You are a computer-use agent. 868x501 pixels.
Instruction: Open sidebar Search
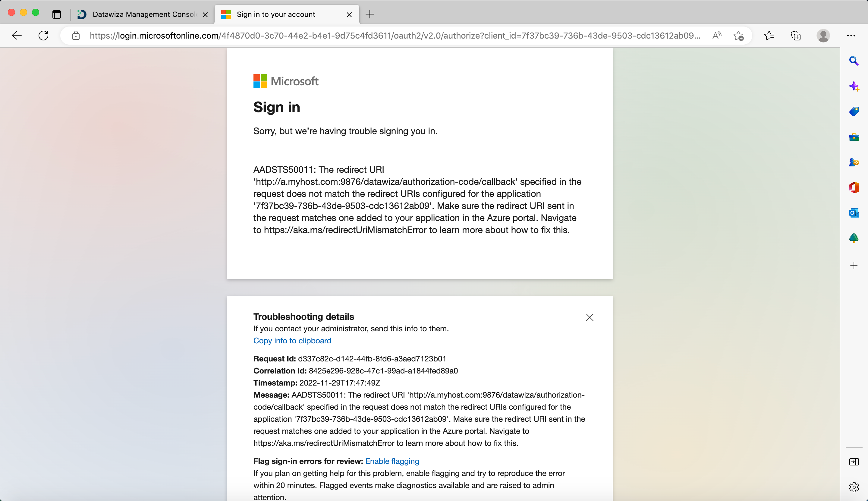coord(854,61)
